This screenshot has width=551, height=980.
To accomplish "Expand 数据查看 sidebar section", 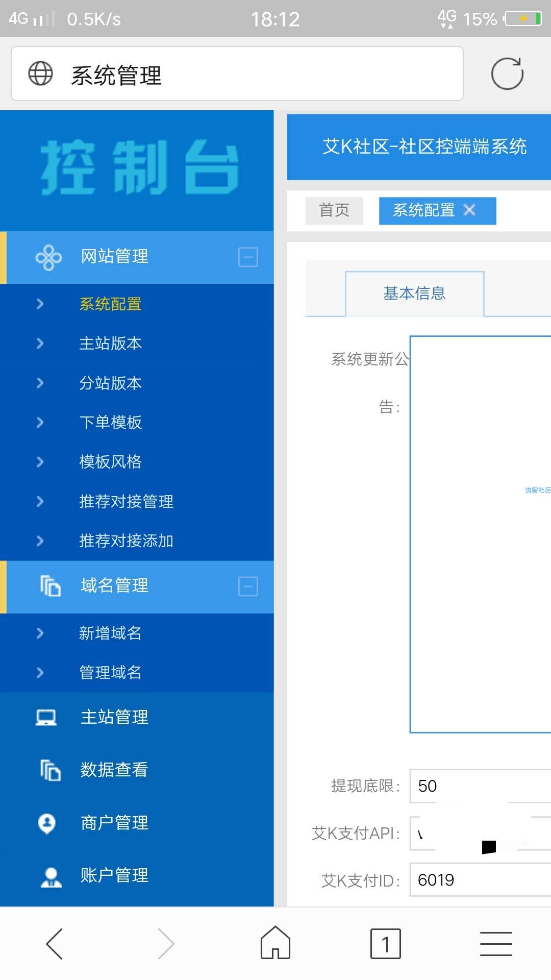I will point(137,770).
